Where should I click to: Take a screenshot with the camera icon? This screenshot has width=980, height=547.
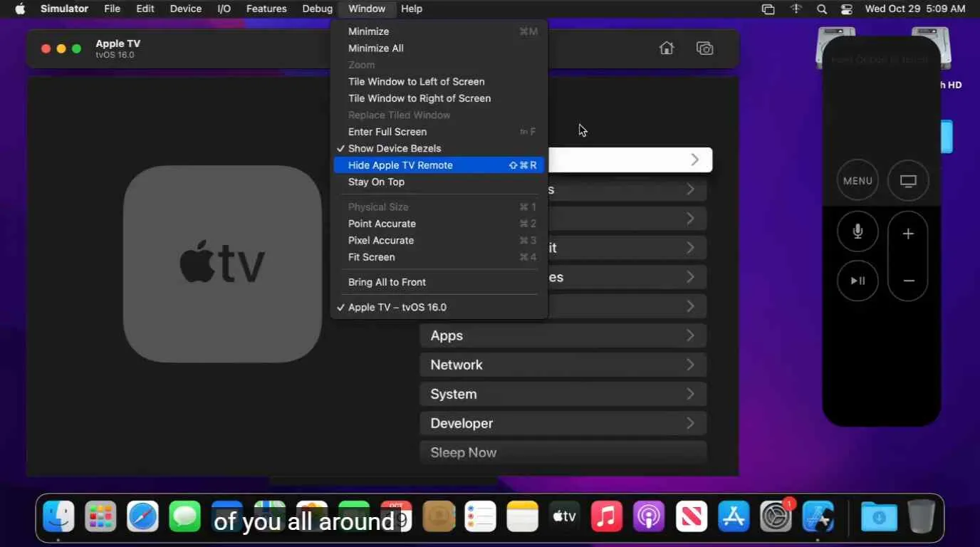pos(704,48)
